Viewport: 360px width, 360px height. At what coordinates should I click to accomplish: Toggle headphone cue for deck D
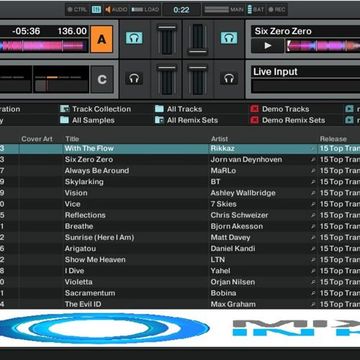(229, 79)
